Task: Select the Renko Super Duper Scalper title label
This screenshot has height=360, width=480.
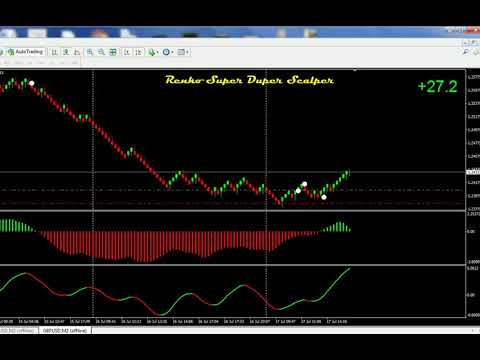Action: tap(249, 80)
